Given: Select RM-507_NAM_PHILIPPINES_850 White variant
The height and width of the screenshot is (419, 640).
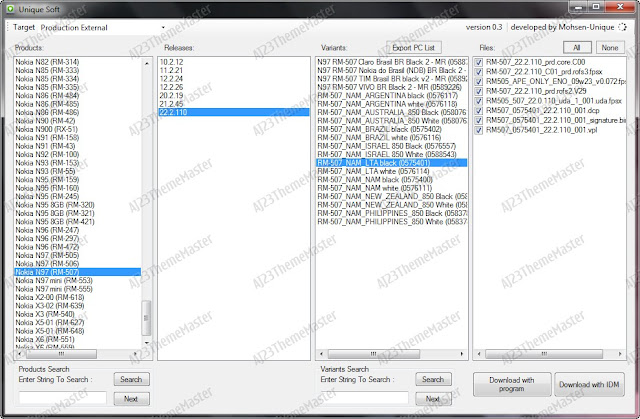Looking at the screenshot, I should [392, 222].
